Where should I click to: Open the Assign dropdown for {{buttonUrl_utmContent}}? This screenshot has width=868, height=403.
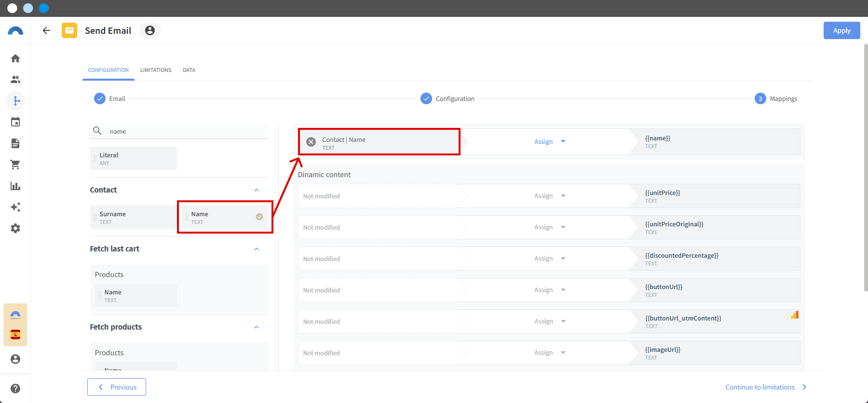[550, 321]
